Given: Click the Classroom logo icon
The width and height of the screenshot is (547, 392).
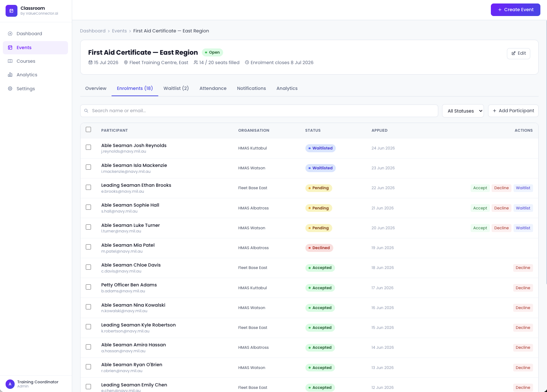Looking at the screenshot, I should (12, 11).
